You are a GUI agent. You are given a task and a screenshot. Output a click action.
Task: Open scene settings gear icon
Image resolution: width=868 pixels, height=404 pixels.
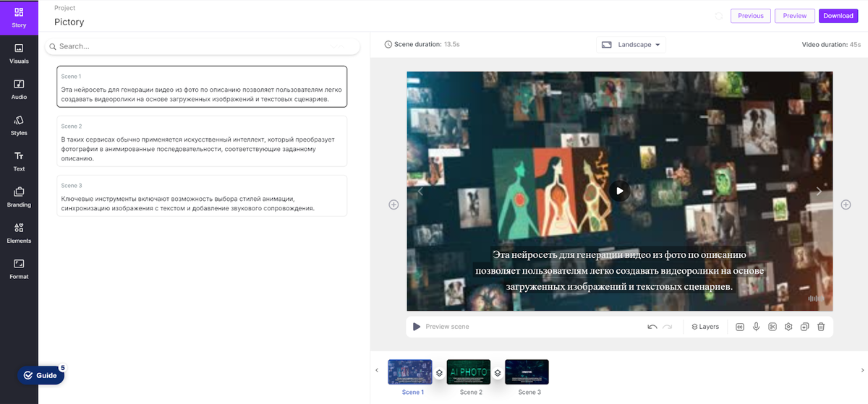788,327
